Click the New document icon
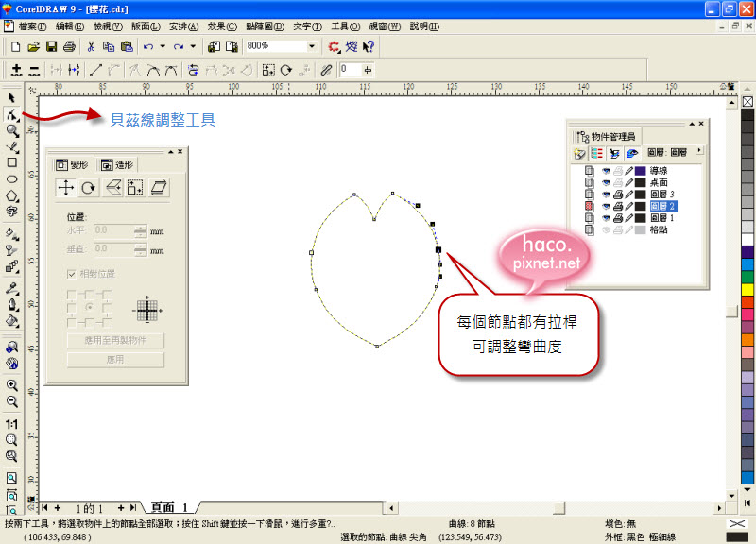 tap(15, 46)
